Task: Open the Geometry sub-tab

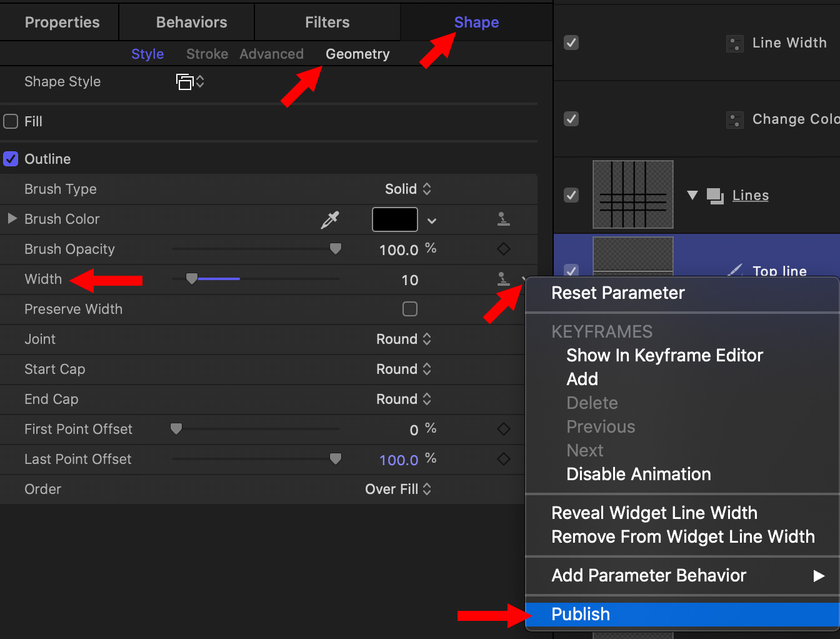Action: pyautogui.click(x=357, y=54)
